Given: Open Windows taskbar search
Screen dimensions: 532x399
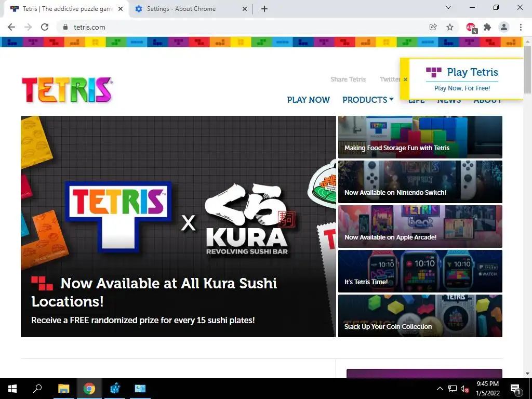Looking at the screenshot, I should click(37, 389).
